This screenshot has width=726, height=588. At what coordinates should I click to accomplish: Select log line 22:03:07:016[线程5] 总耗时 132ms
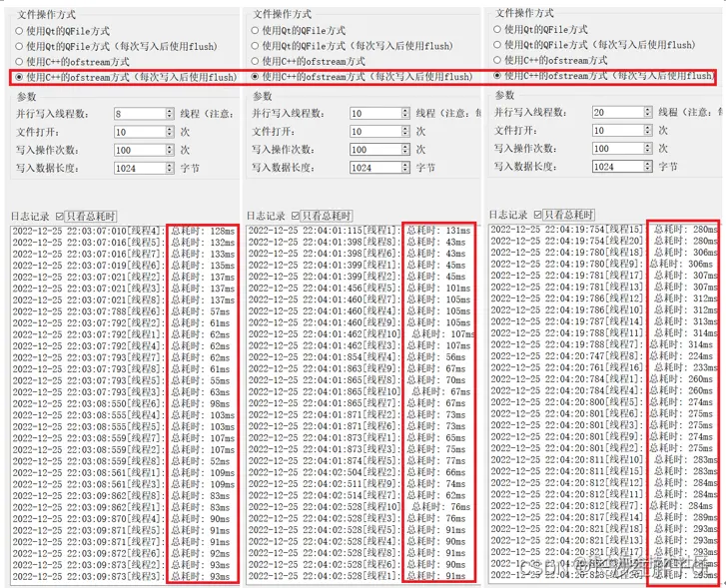point(124,243)
